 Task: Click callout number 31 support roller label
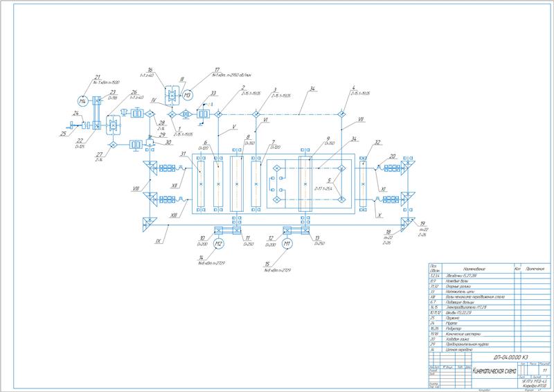(x=183, y=154)
